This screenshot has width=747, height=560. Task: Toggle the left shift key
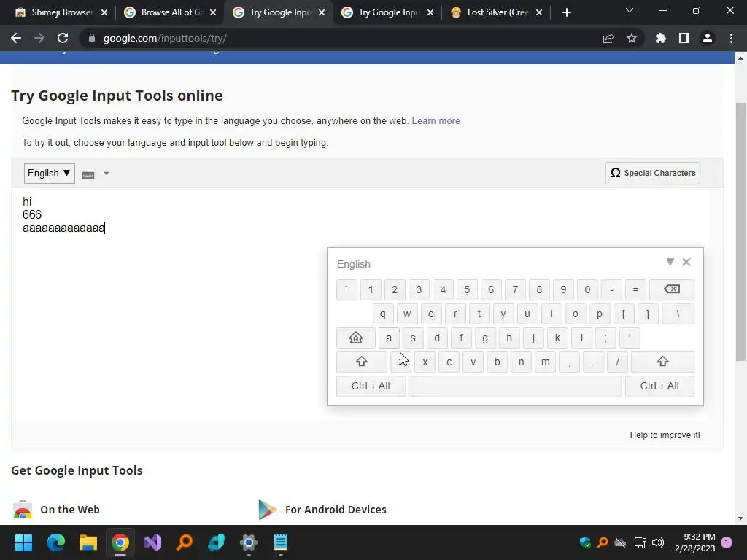(362, 362)
